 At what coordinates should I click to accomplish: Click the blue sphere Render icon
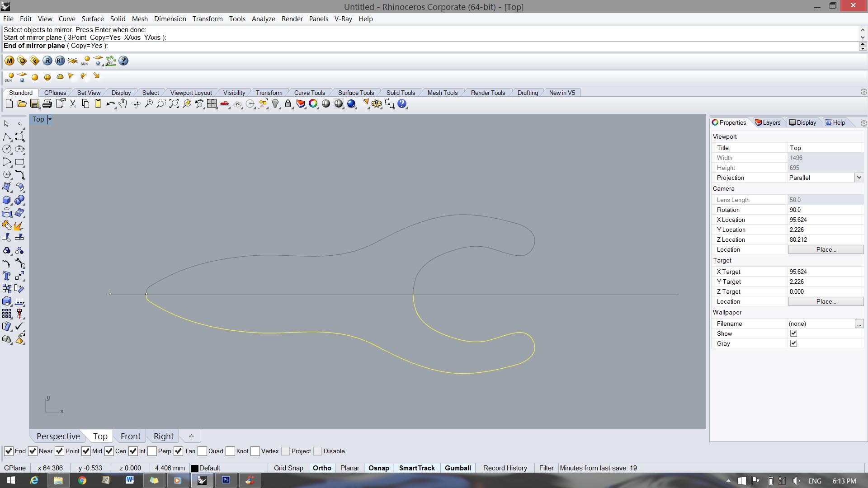351,104
